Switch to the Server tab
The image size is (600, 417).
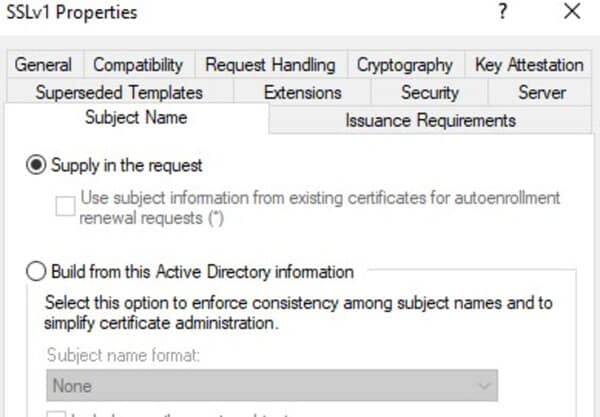click(x=542, y=92)
